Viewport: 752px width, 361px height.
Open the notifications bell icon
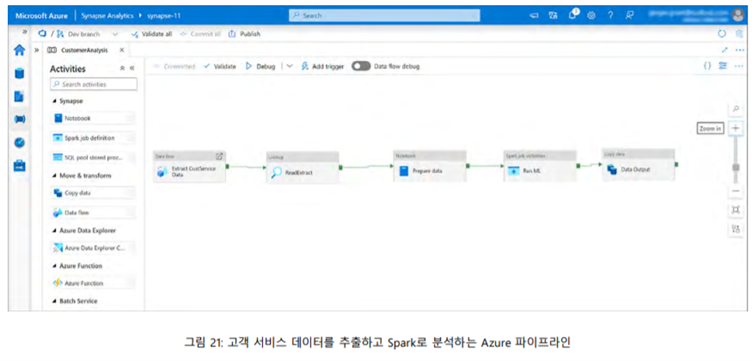tap(573, 15)
